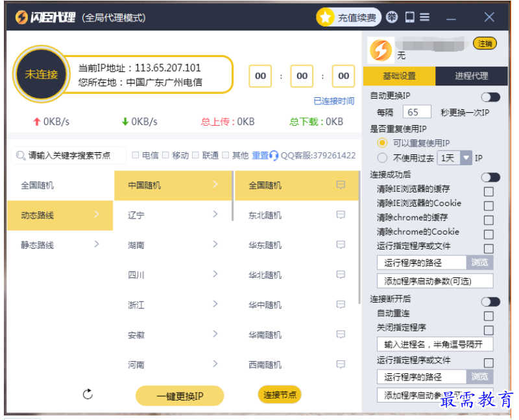Click message icon for 全国随机 node

341,185
